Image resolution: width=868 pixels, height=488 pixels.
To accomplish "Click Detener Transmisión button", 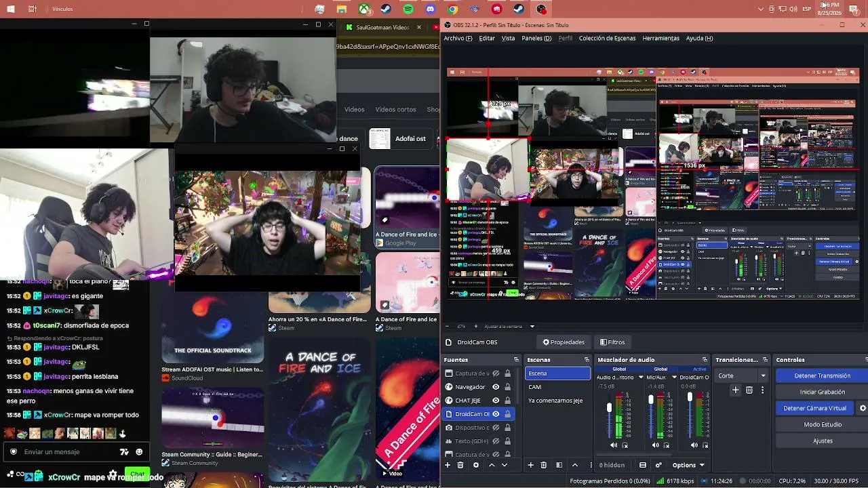I will pos(822,375).
